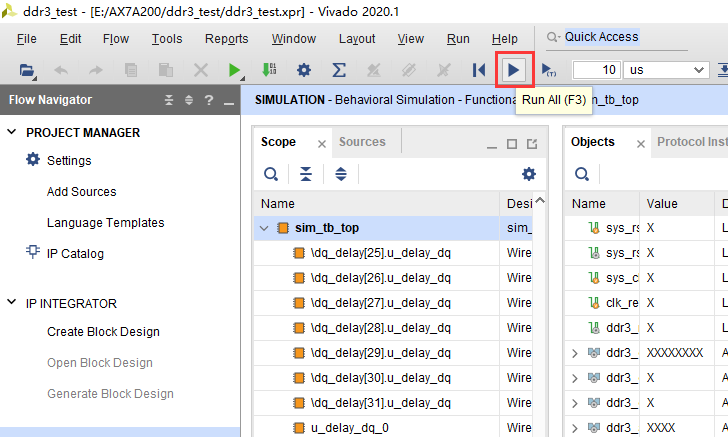Screen dimensions: 728x437
Task: Open the Tools menu
Action: point(167,39)
